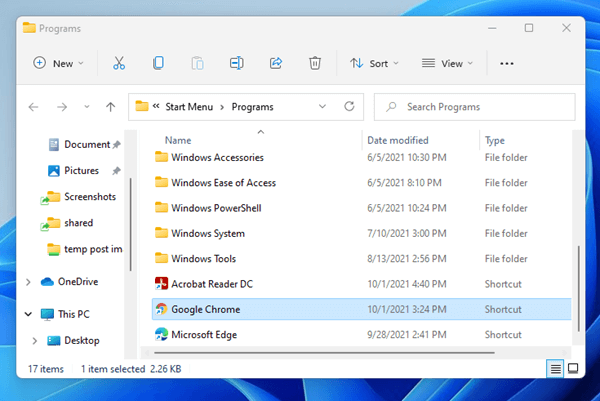Viewport: 600px width, 401px height.
Task: Click Programs in breadcrumb path
Action: (x=253, y=107)
